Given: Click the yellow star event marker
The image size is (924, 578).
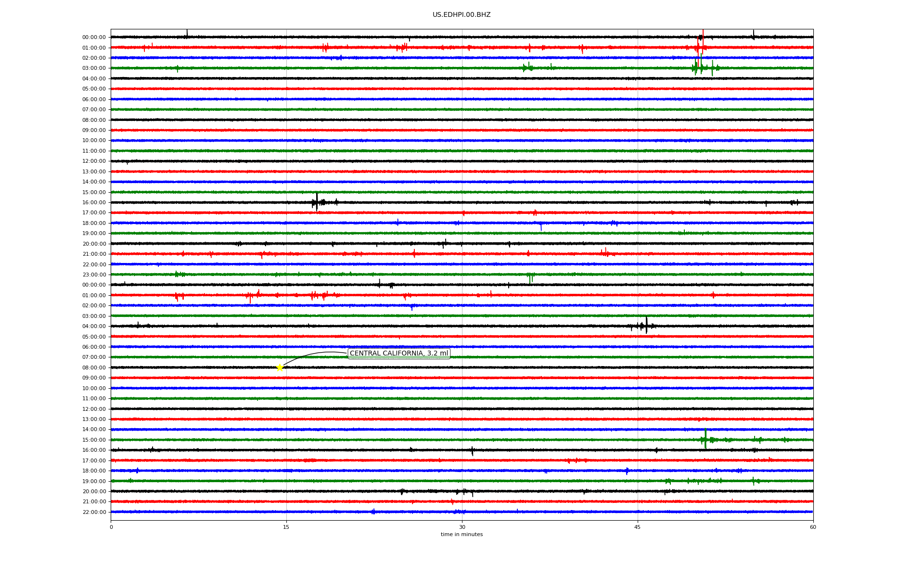Looking at the screenshot, I should [x=280, y=368].
